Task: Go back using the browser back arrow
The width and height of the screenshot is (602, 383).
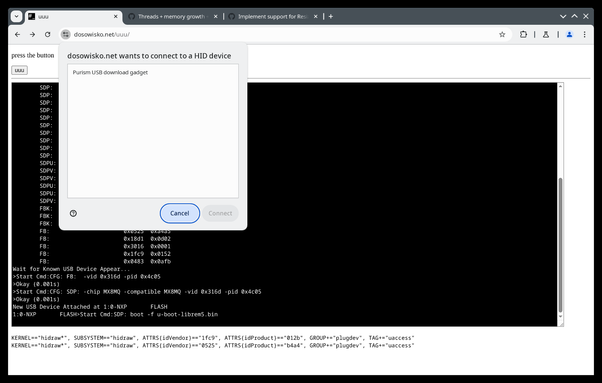Action: [18, 35]
